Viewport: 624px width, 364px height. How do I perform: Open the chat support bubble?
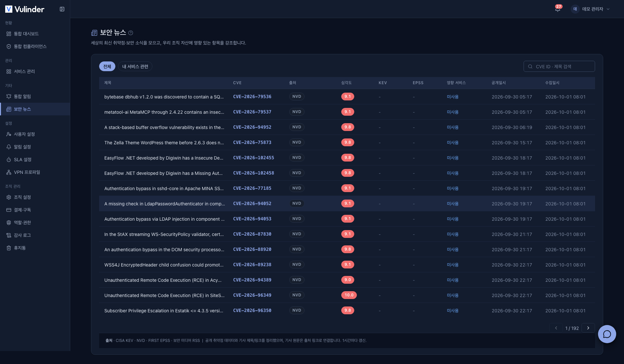click(607, 334)
